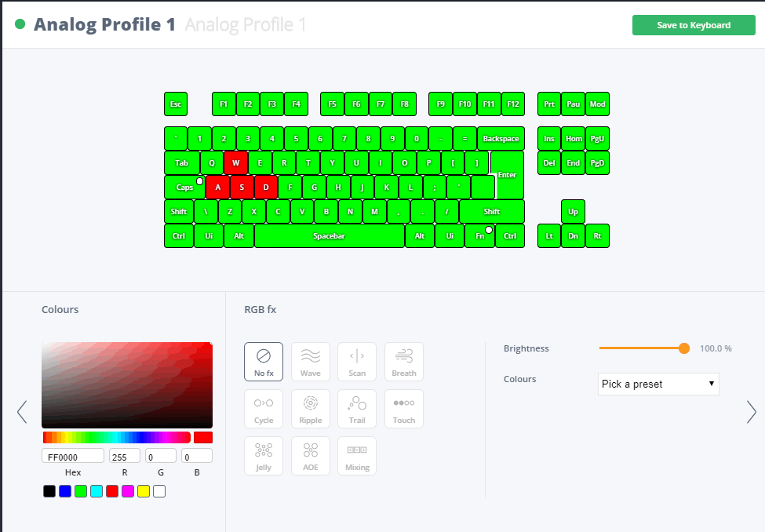Enable the AOE effect
Screen dimensions: 765x532
[x=310, y=456]
